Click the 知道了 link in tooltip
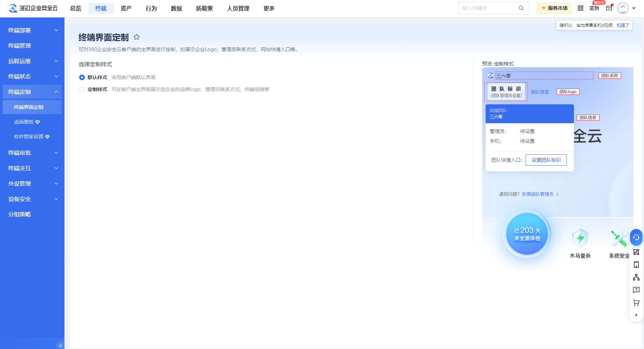This screenshot has width=644, height=349. coord(623,25)
